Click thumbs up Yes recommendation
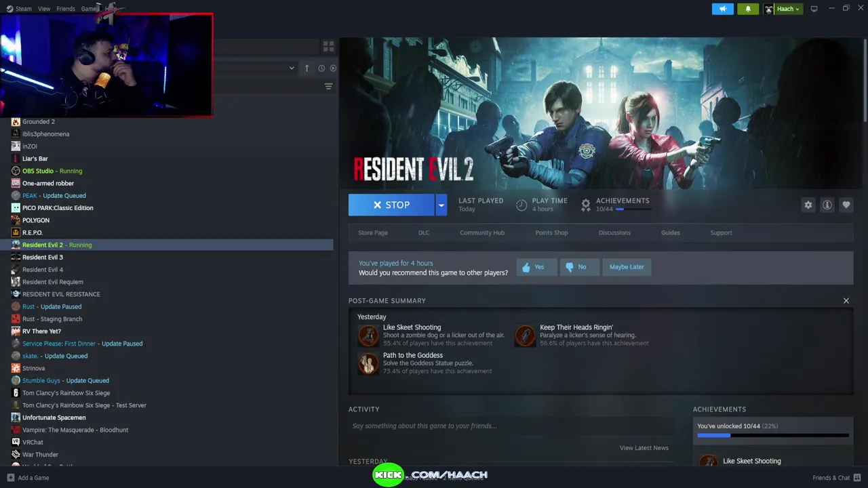 tap(536, 267)
